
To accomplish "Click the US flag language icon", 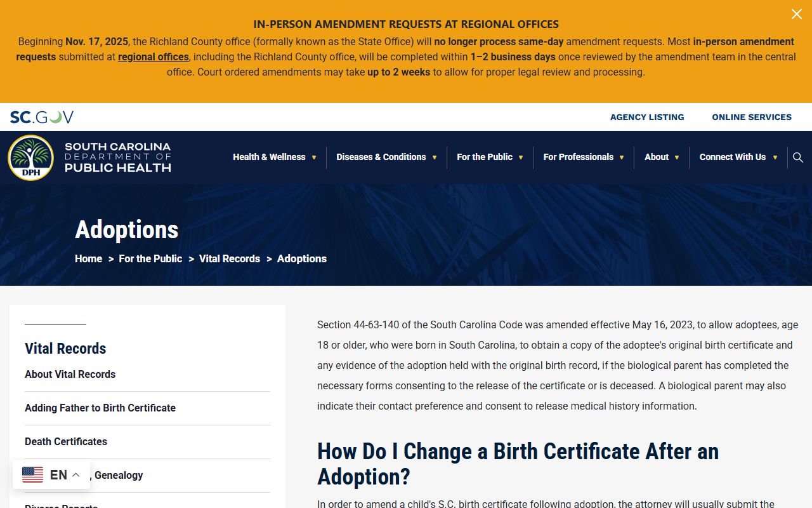I will 33,474.
